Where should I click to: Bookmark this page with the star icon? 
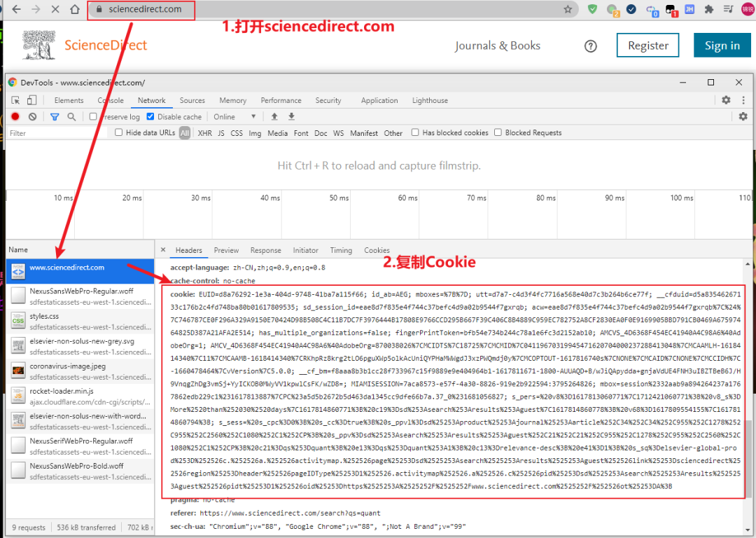pos(568,9)
